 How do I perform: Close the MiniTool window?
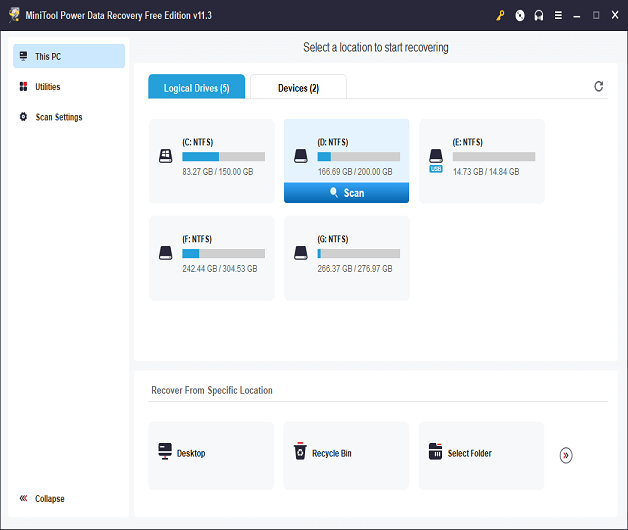click(x=615, y=15)
